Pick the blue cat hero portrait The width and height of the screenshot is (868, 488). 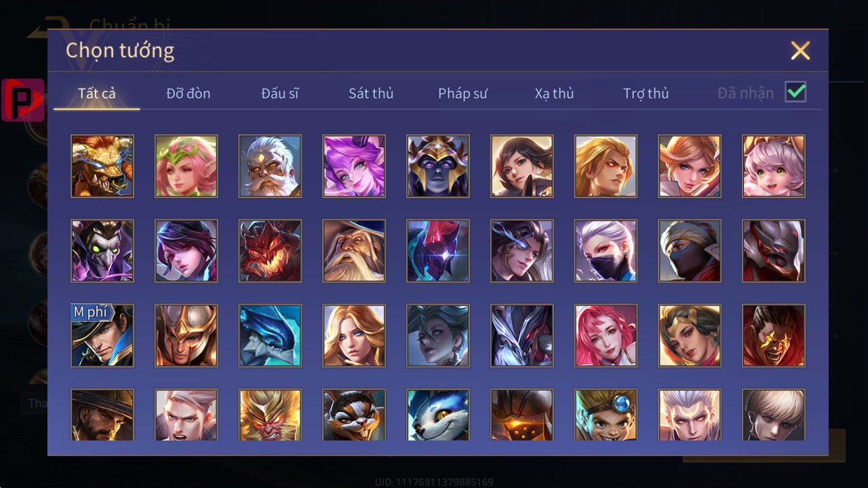click(438, 415)
